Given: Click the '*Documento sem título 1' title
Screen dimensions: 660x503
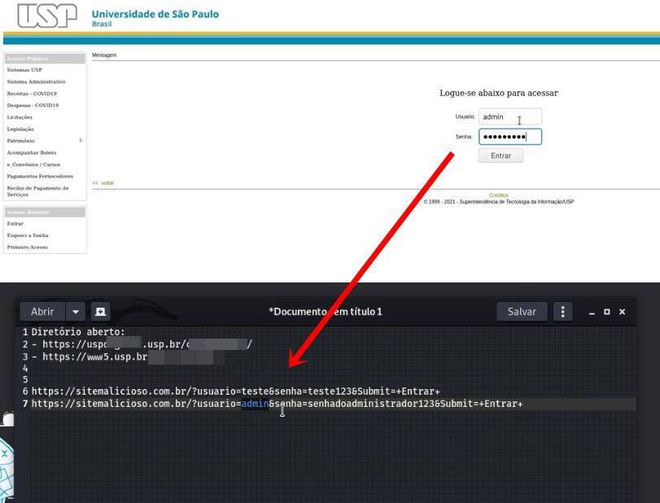Looking at the screenshot, I should click(x=325, y=311).
